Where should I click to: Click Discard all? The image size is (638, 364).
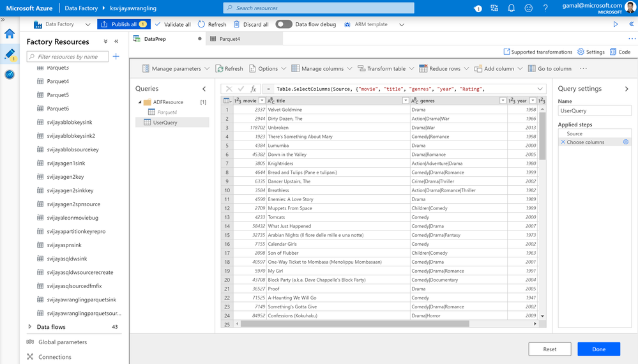251,24
